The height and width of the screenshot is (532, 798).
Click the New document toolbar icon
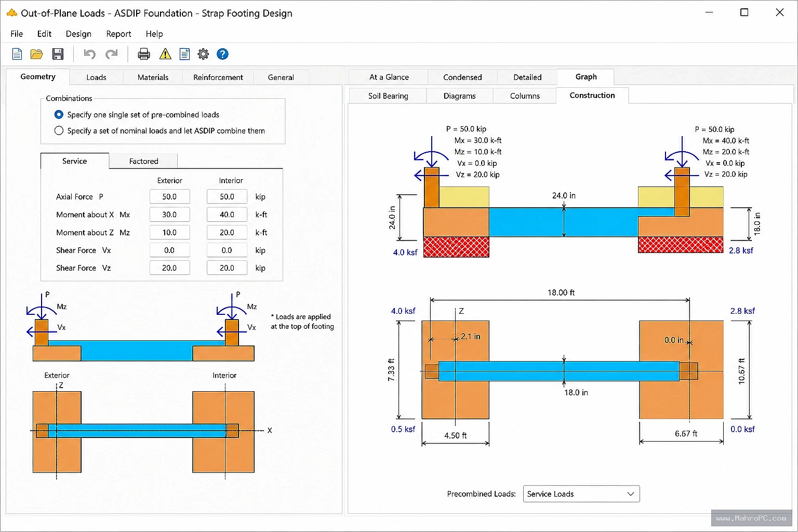17,54
